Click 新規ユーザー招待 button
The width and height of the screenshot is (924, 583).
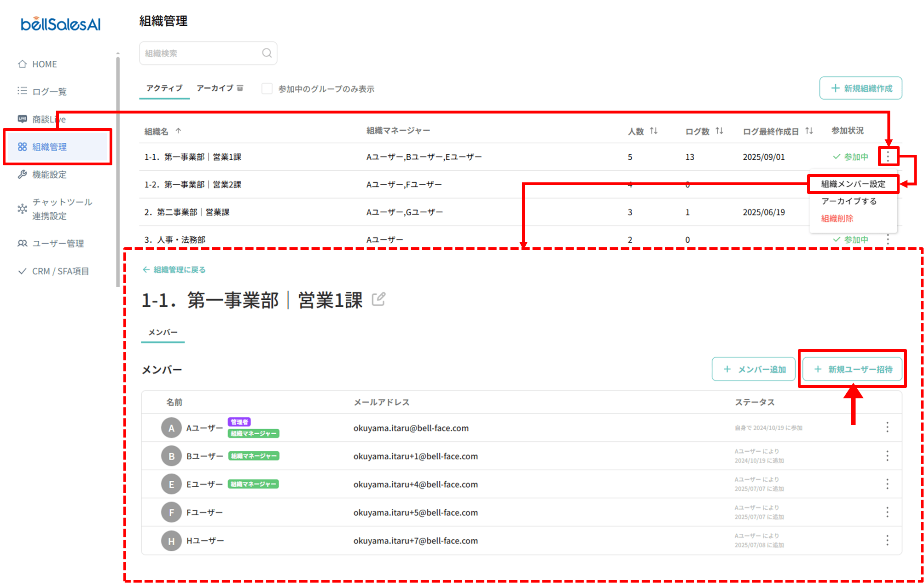(853, 369)
